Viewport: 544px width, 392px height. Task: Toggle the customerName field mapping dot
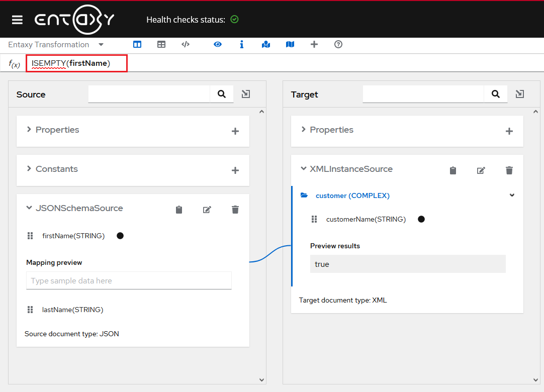coord(421,219)
